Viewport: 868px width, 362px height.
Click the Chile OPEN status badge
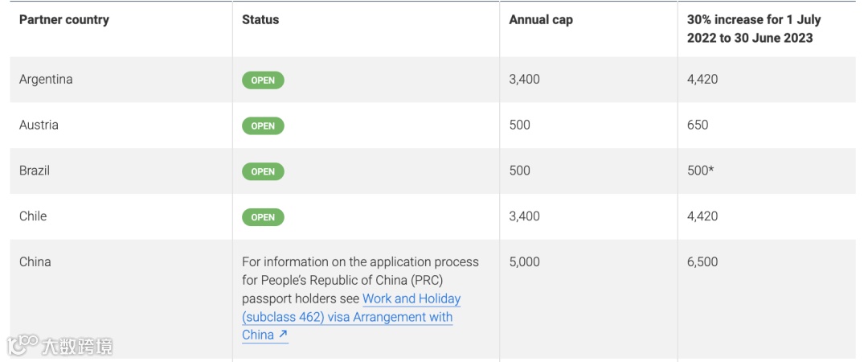click(263, 217)
